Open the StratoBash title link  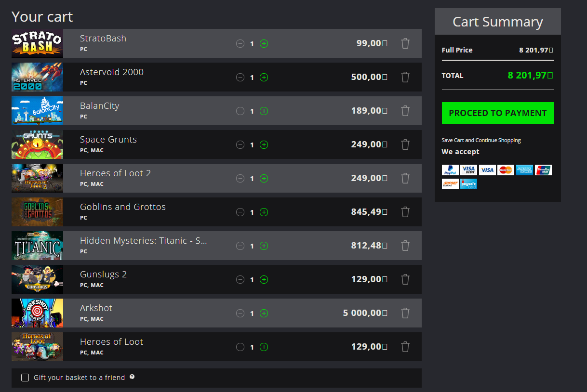coord(103,39)
